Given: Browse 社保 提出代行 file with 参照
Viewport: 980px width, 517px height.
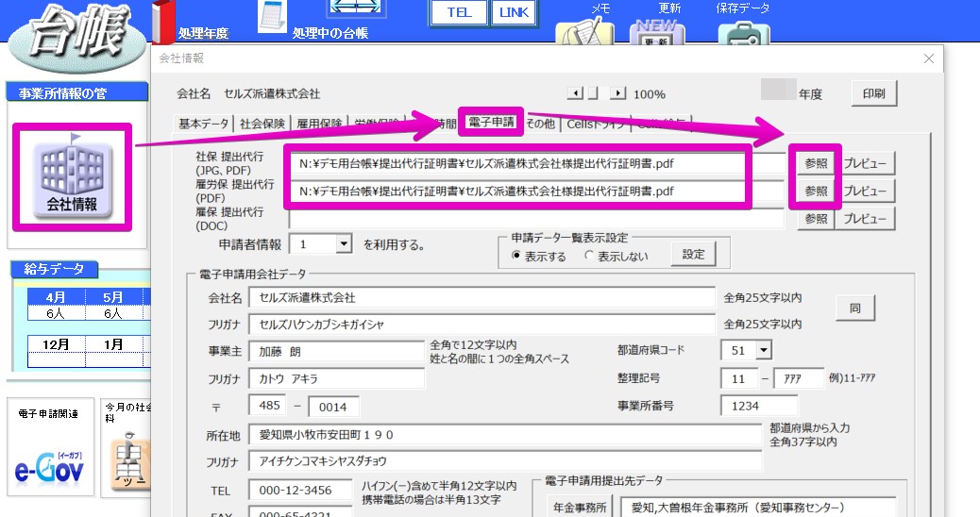Looking at the screenshot, I should pos(816,163).
